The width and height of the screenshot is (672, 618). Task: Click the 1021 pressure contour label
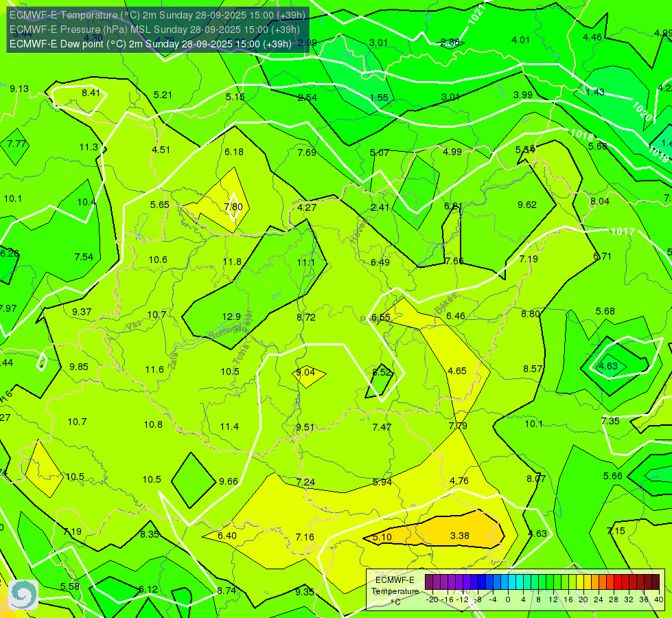[476, 15]
